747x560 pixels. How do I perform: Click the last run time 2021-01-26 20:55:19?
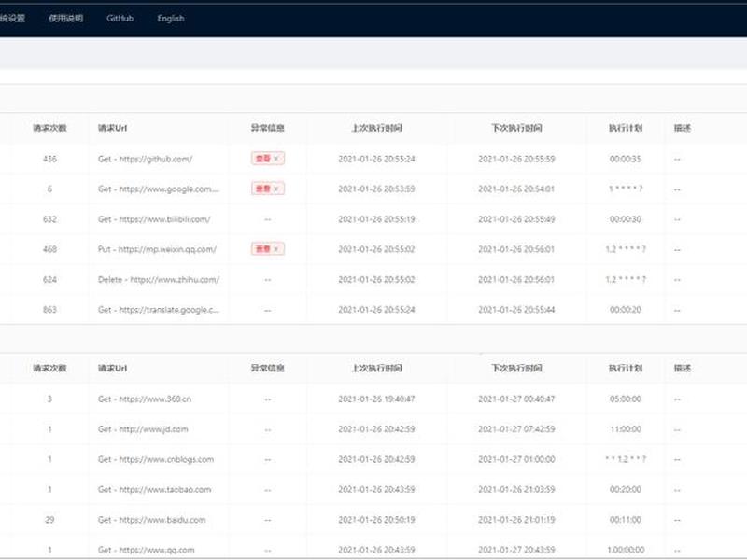[376, 219]
